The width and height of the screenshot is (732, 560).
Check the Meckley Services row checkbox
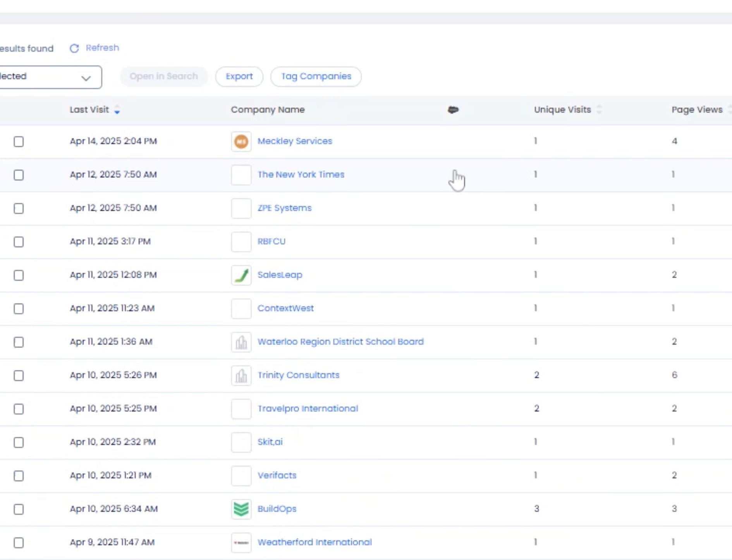pos(19,142)
